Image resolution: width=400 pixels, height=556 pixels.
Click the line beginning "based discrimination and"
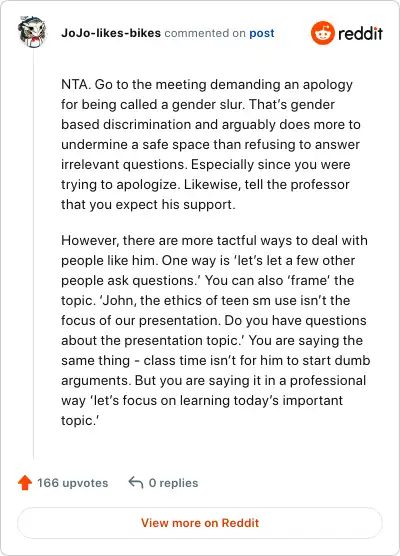[211, 124]
